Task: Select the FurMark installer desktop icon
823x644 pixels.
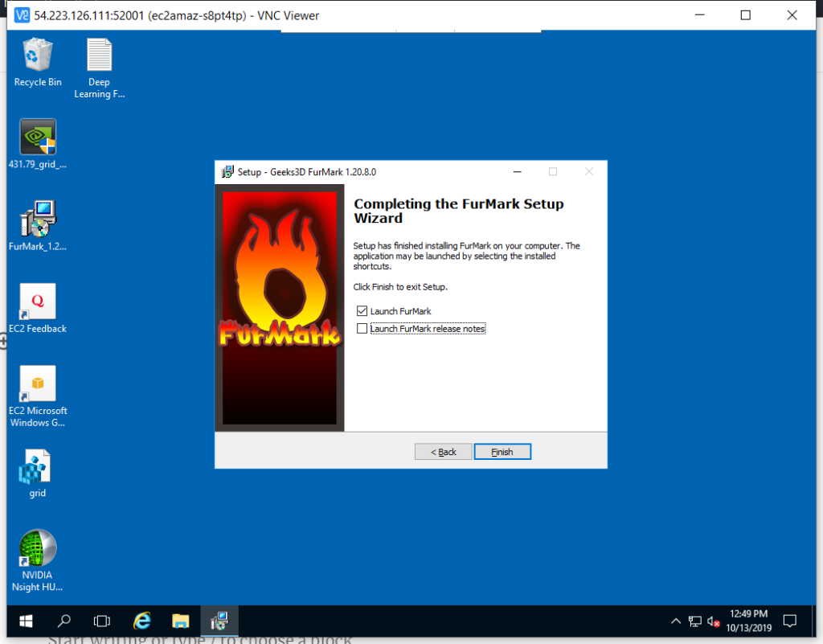Action: tap(38, 219)
